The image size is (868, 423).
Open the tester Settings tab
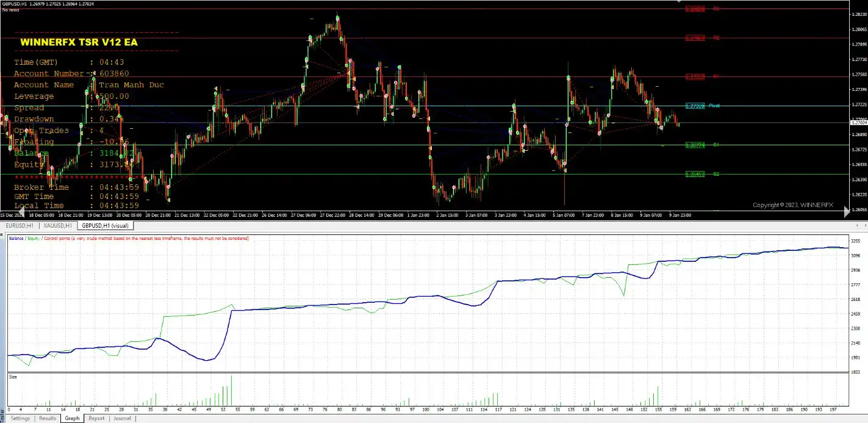[20, 419]
